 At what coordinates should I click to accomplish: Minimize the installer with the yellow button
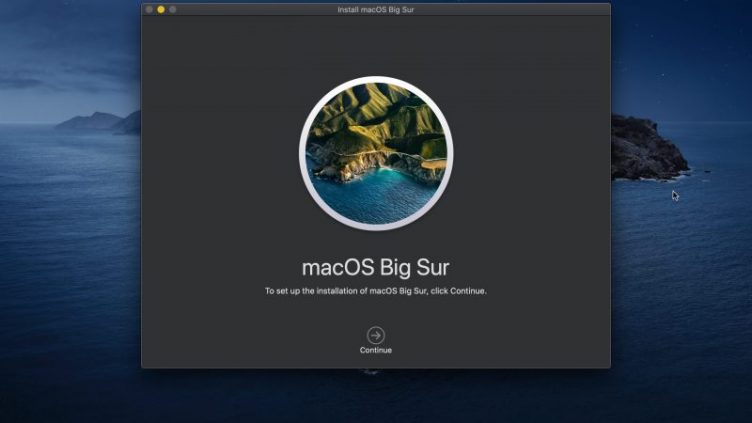point(161,10)
